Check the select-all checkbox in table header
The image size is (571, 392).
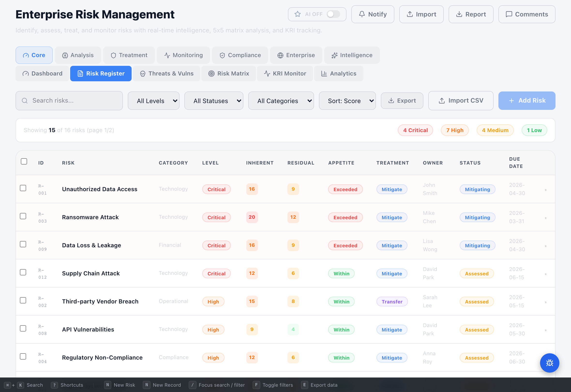[24, 161]
